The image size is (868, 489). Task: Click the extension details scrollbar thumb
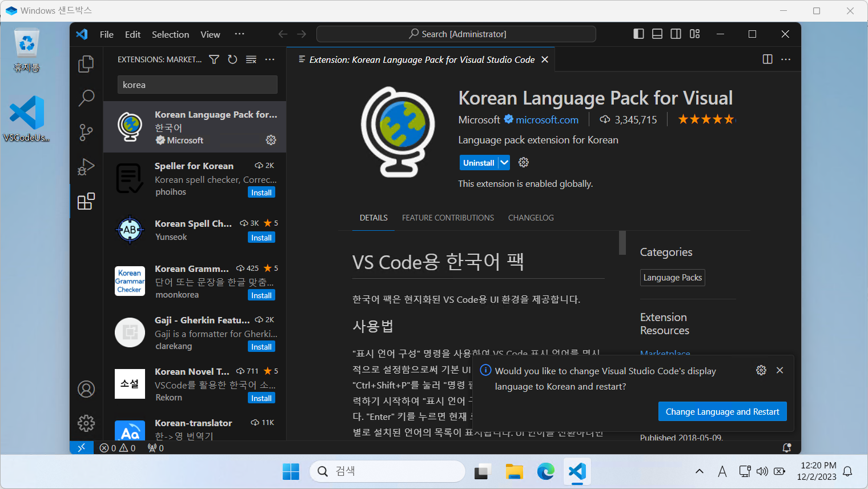(x=622, y=243)
